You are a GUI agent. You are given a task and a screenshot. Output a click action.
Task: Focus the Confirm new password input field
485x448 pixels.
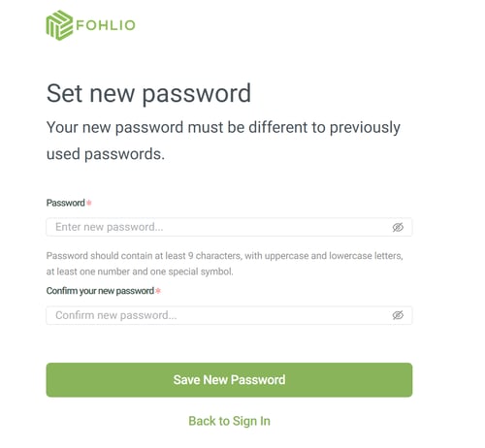pyautogui.click(x=229, y=315)
